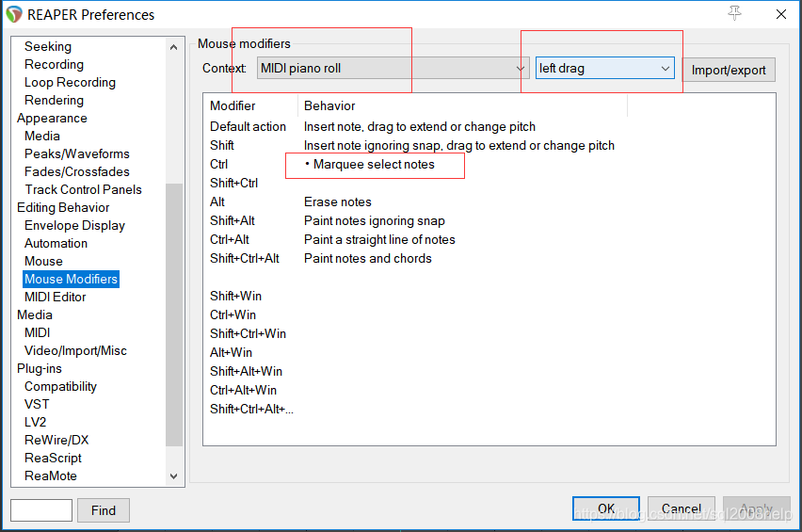Screen dimensions: 802x532
Task: Select Media under Appearance
Action: (42, 137)
